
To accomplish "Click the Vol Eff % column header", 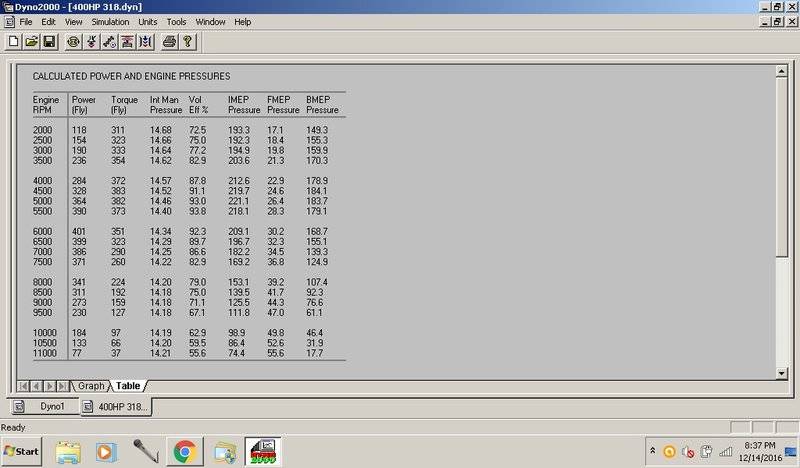I will pyautogui.click(x=198, y=105).
